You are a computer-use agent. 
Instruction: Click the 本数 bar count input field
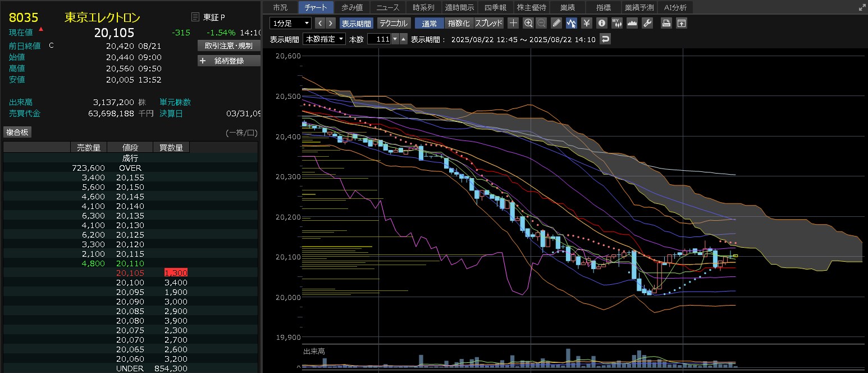click(x=378, y=39)
